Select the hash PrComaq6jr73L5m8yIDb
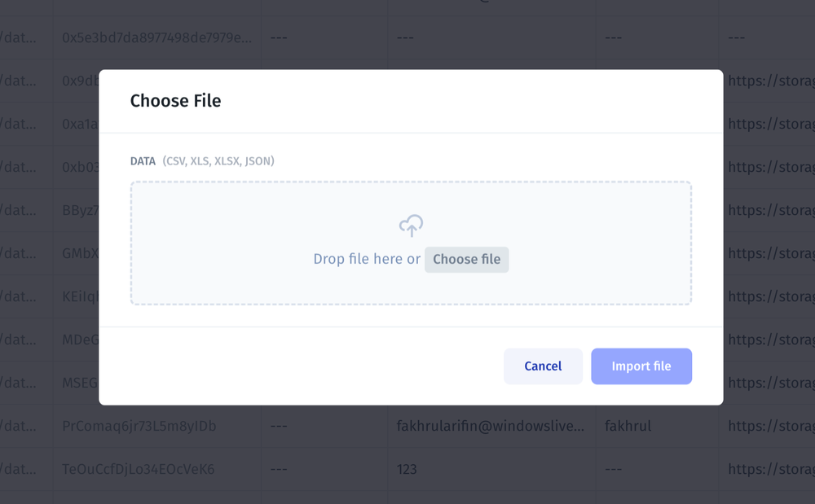Screen dimensions: 815x504 click(x=140, y=426)
